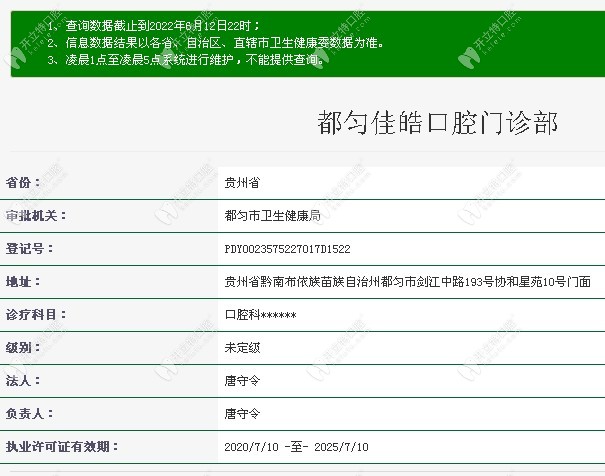Click the 登记号 label
This screenshot has width=605, height=476.
point(29,249)
